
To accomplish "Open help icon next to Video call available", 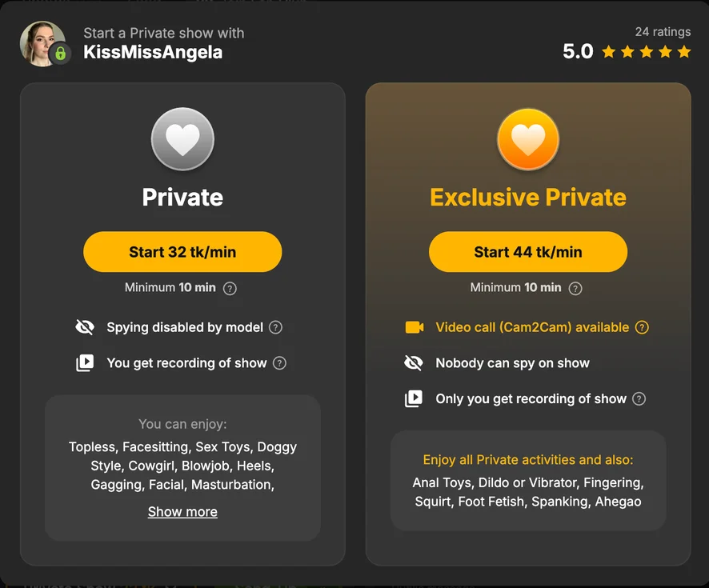I will (642, 327).
